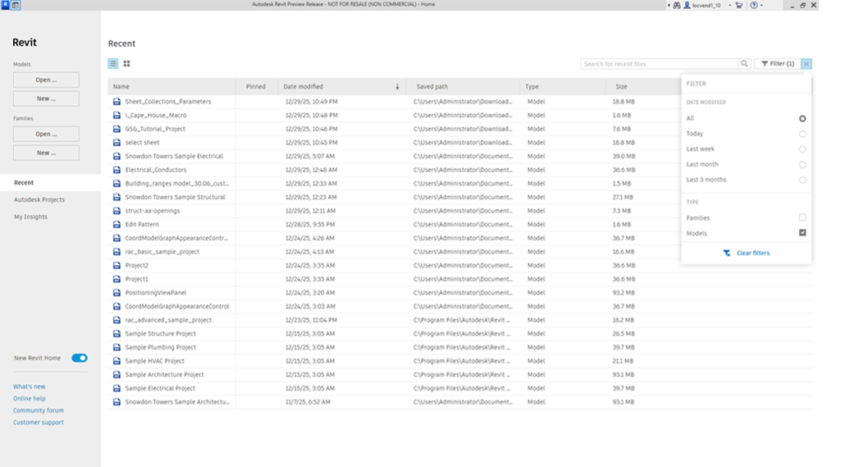868x467 pixels.
Task: Click the funnel icon beside Clear filters
Action: tap(727, 253)
